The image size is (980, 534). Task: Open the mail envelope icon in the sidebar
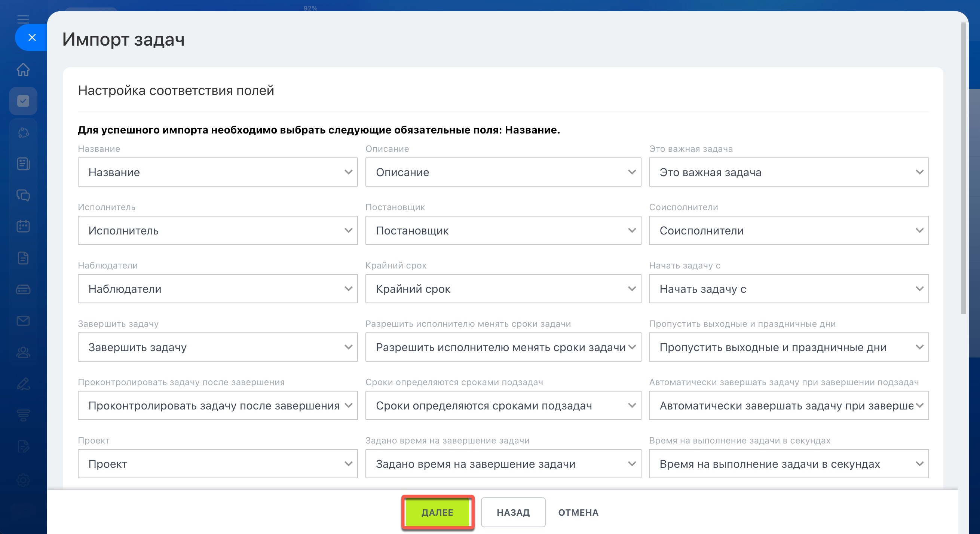23,320
